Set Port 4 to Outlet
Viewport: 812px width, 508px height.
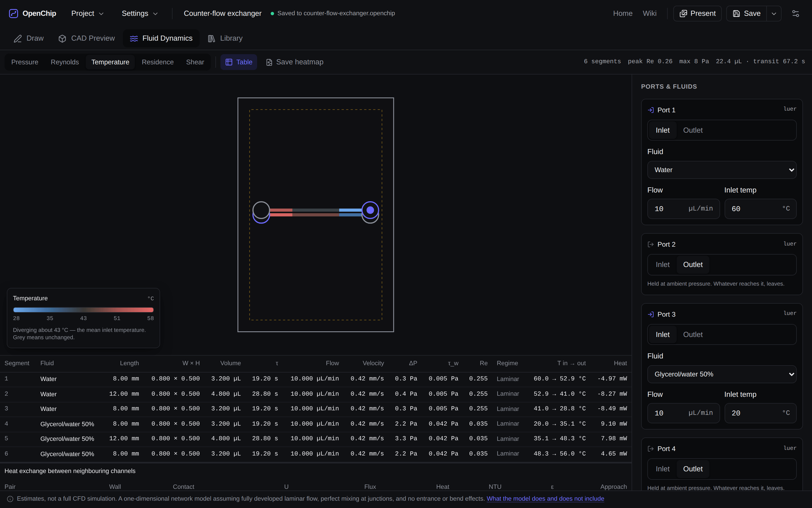pyautogui.click(x=692, y=469)
